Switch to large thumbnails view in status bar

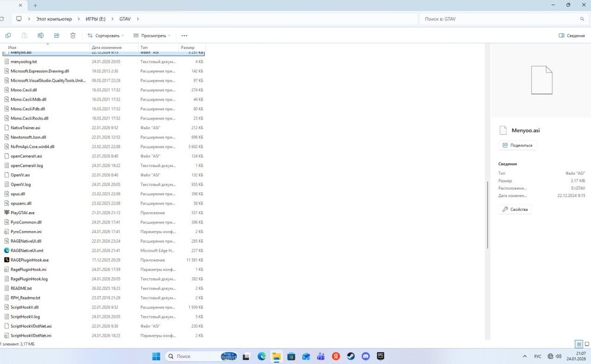[586, 343]
